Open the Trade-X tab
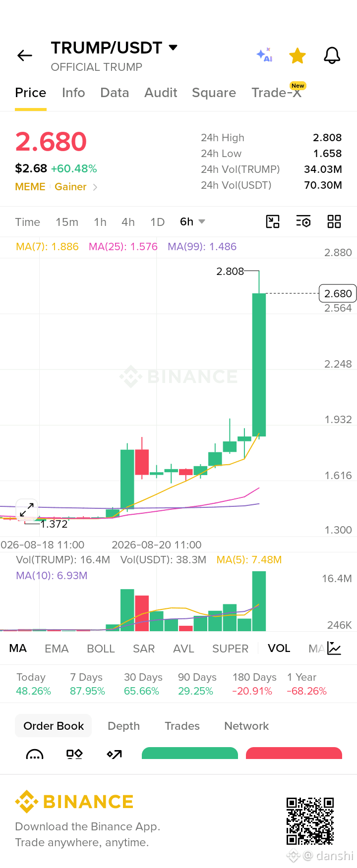The height and width of the screenshot is (868, 357). point(277,93)
